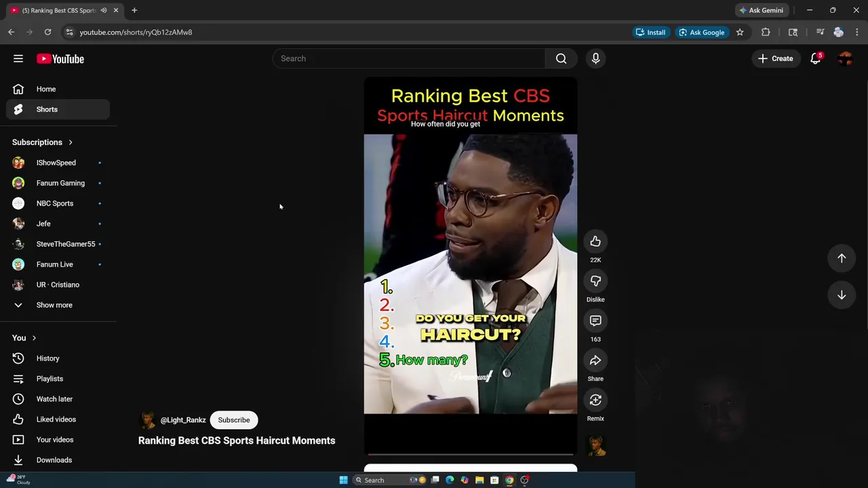
Task: Open Microsoft Edge from the taskbar
Action: pos(450,480)
